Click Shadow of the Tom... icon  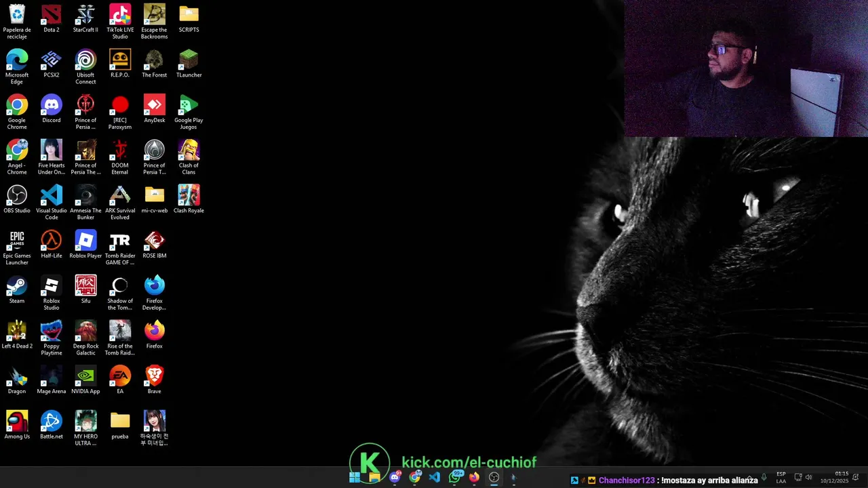(120, 293)
